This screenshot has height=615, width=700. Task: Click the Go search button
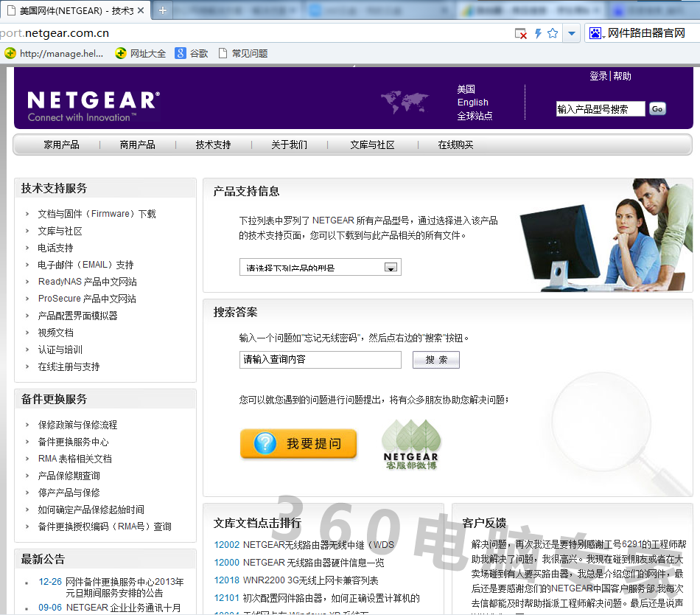coord(657,109)
